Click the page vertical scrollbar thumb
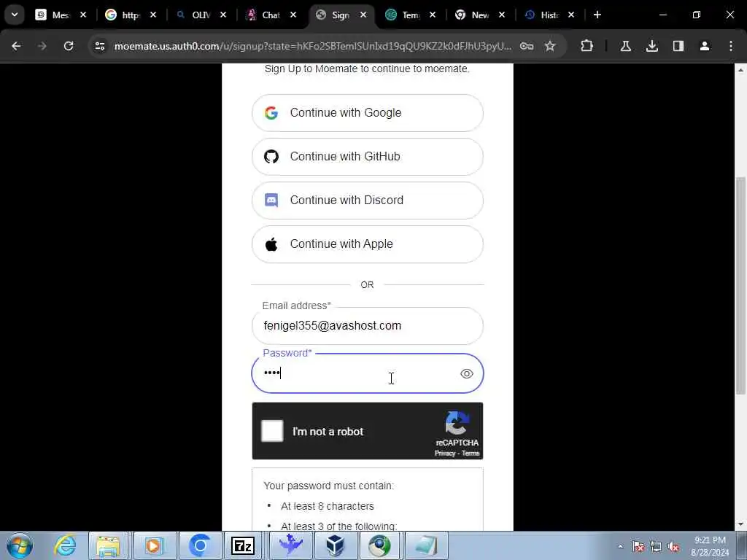Viewport: 747px width, 560px height. point(740,286)
